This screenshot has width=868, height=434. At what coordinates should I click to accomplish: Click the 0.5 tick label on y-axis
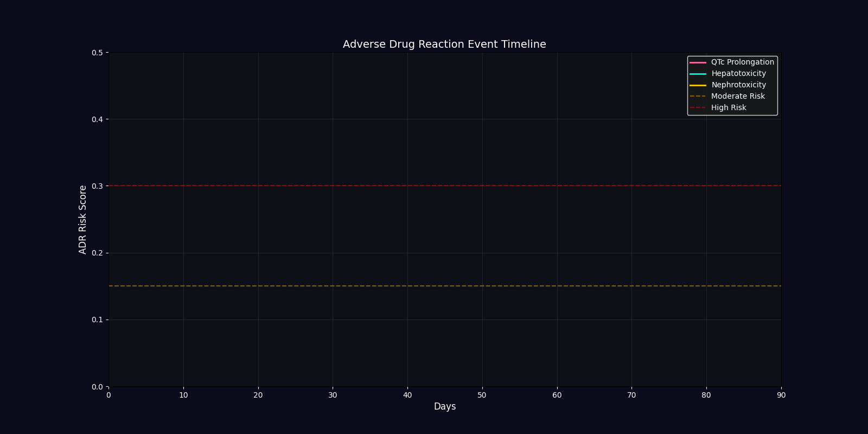tap(97, 53)
